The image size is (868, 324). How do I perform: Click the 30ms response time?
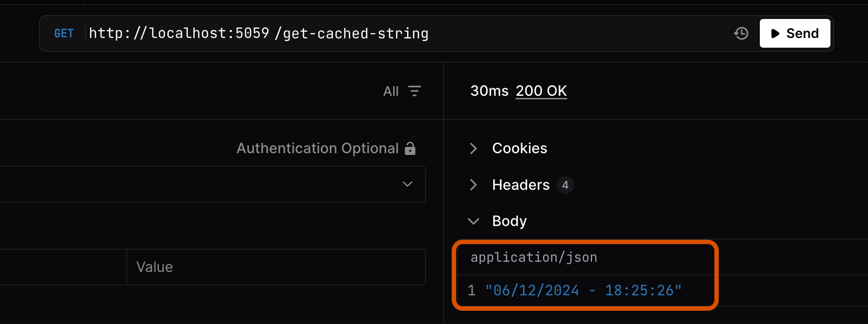point(489,91)
